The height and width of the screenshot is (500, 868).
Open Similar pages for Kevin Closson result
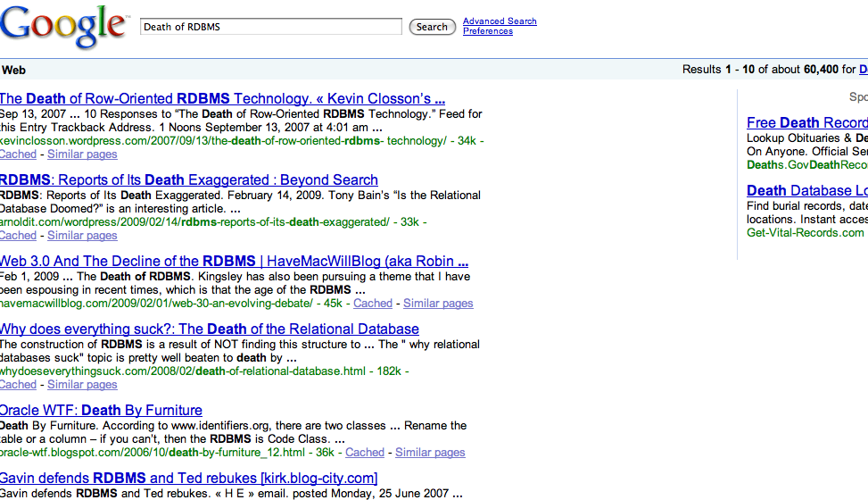[x=82, y=154]
